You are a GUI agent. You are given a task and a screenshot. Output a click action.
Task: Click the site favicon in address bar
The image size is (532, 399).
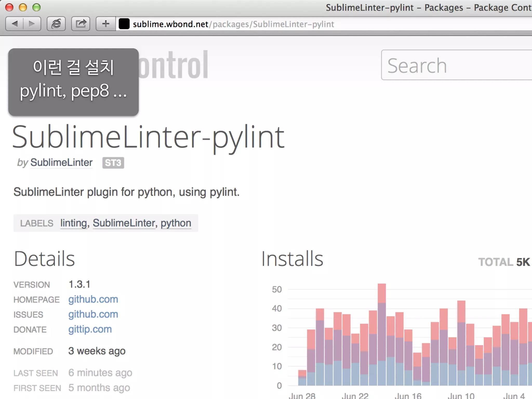click(124, 24)
